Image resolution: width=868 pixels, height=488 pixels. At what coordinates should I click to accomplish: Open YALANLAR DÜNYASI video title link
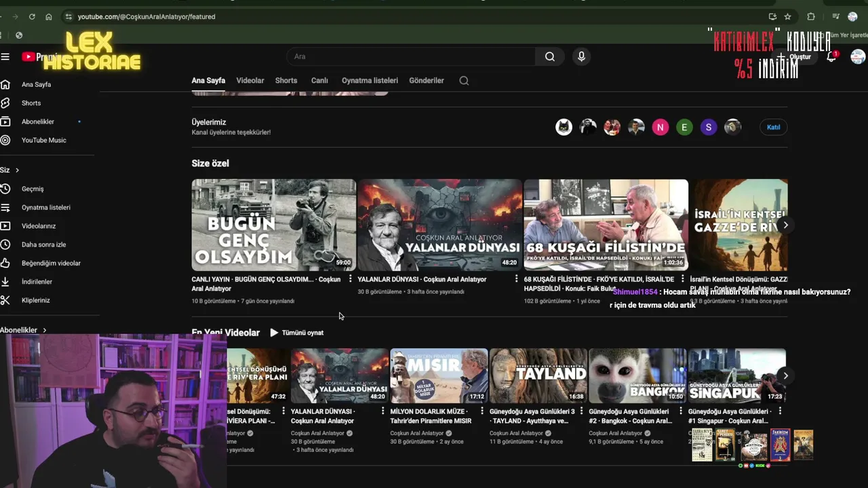[422, 279]
